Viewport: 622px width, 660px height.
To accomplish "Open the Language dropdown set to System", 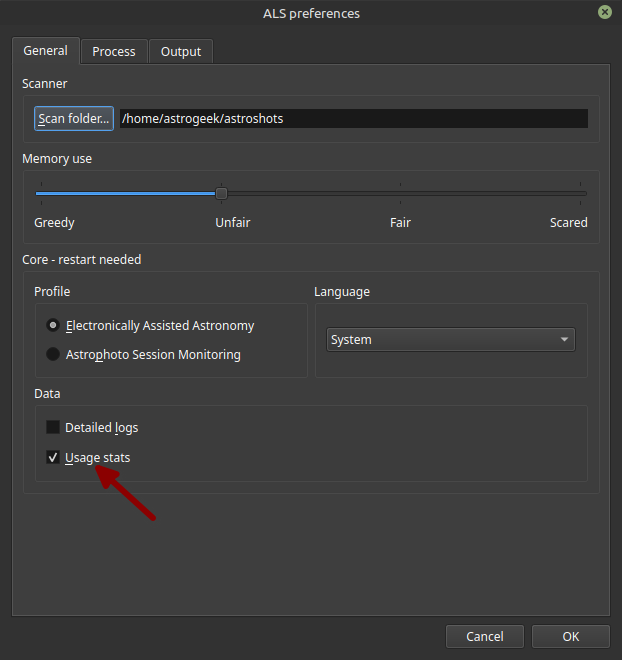I will coord(450,340).
